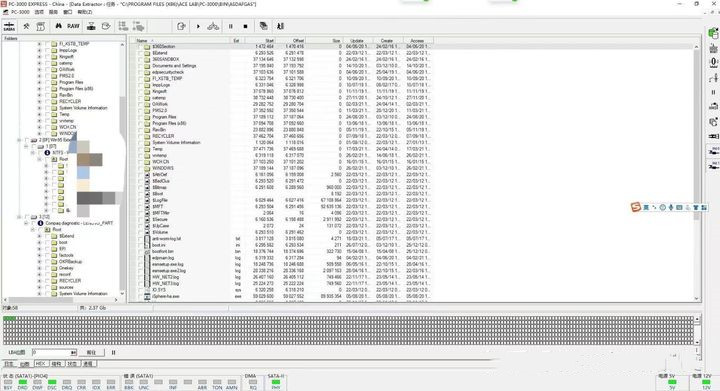
Task: Select the RAW recovery toolbar button
Action: (73, 26)
